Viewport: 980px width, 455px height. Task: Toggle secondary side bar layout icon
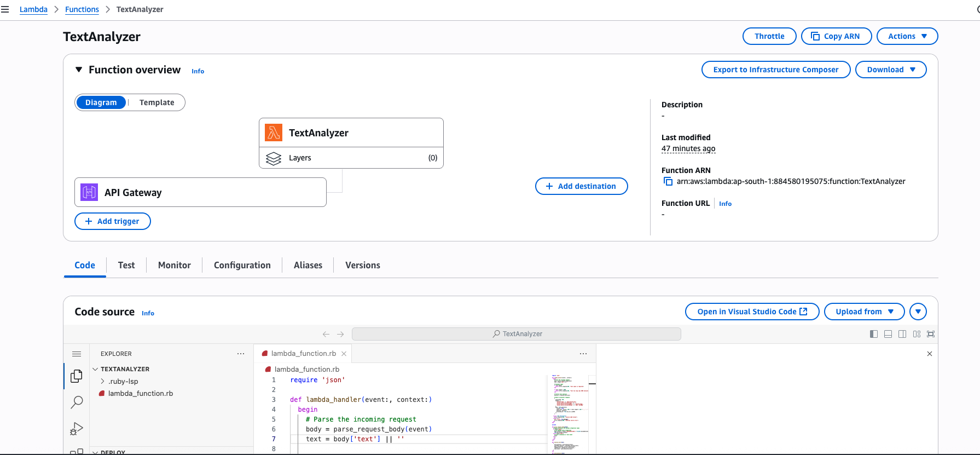tap(902, 334)
